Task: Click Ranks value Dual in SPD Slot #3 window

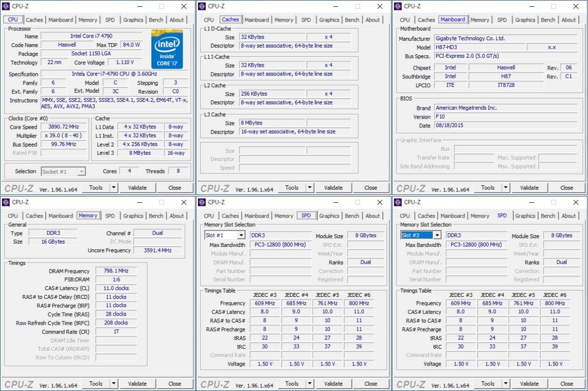Action: (x=562, y=262)
